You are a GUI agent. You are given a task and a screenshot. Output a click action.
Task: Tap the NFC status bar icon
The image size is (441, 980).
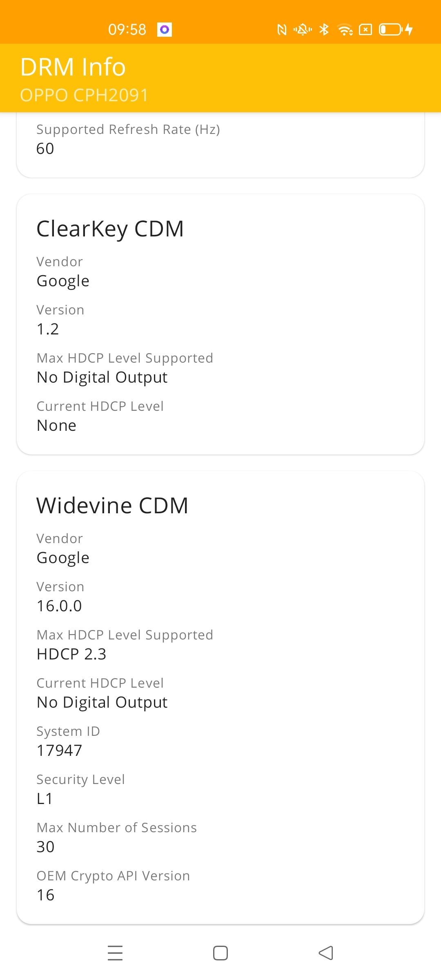tap(282, 29)
